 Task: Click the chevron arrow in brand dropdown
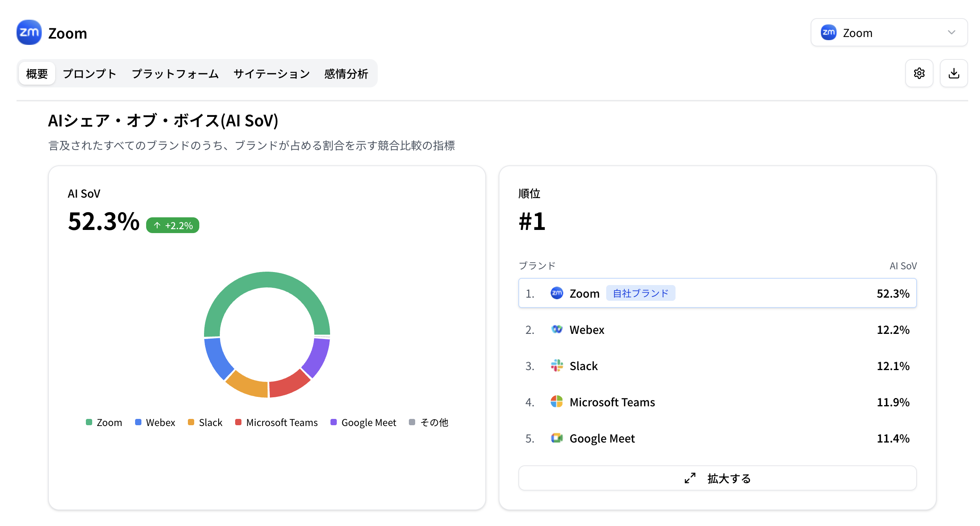tap(951, 33)
